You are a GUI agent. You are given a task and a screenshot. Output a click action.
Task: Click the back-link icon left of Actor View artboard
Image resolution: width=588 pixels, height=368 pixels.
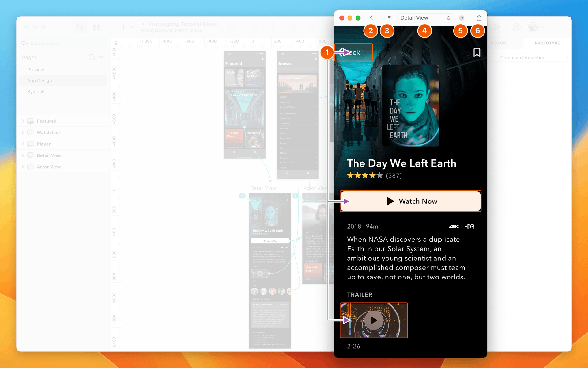coord(296,196)
